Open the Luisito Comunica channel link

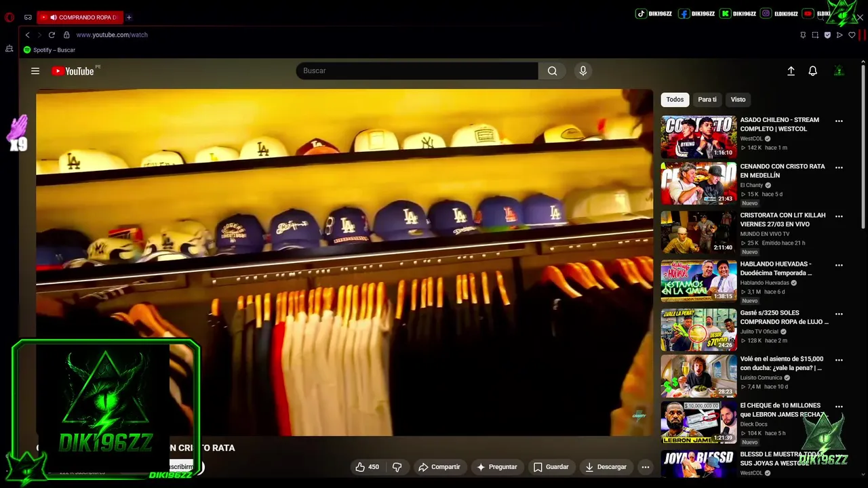pos(762,378)
